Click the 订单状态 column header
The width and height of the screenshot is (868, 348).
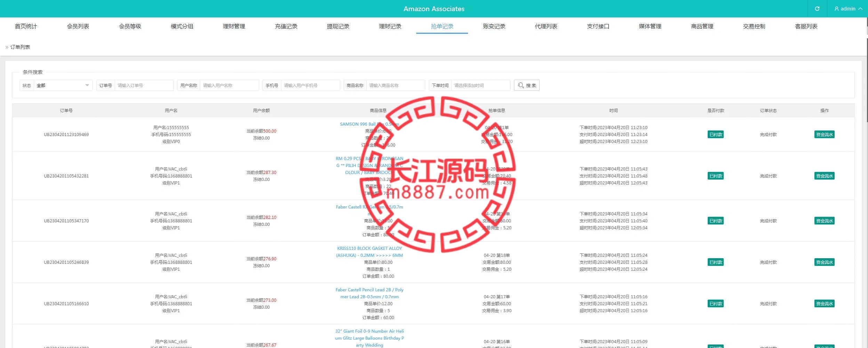(768, 111)
